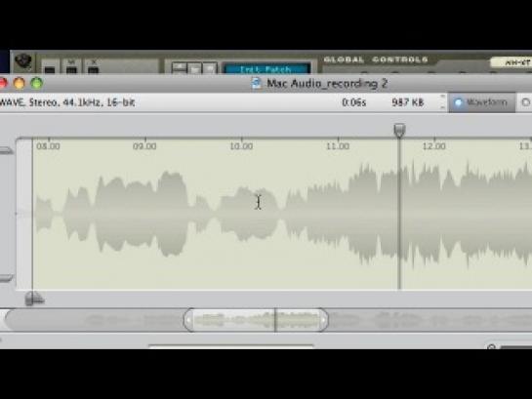The width and height of the screenshot is (532, 399).
Task: Click the file icon beside Mac Audio_recording 2
Action: coord(256,83)
